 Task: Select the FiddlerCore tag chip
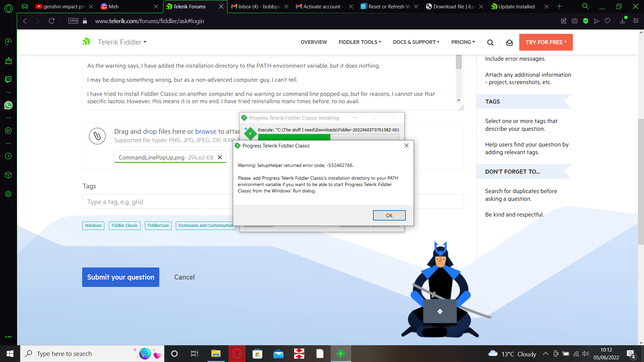click(158, 226)
